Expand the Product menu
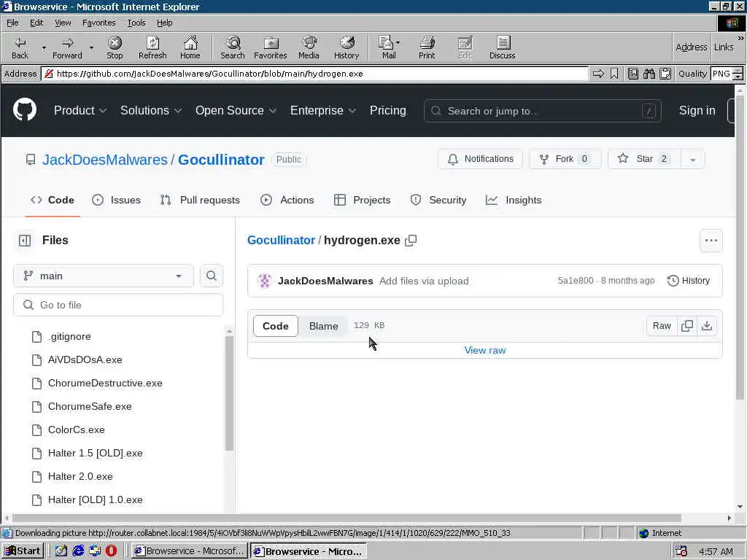Image resolution: width=747 pixels, height=560 pixels. 80,111
